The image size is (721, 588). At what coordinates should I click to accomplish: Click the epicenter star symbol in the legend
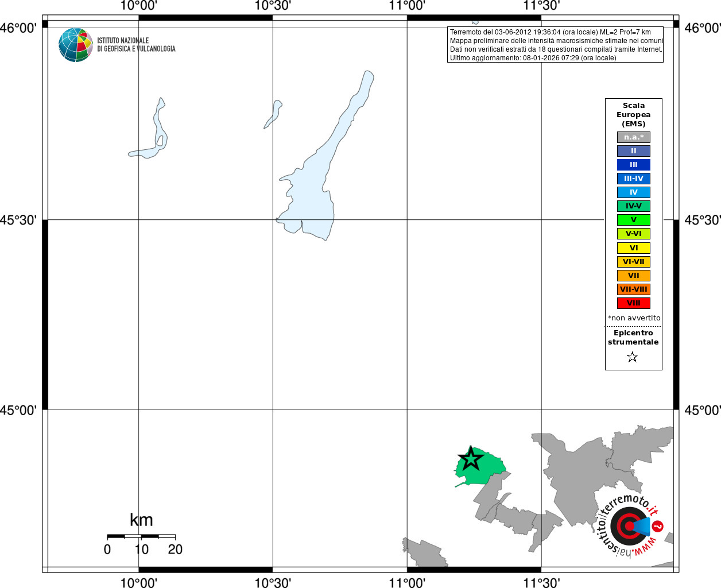click(633, 357)
